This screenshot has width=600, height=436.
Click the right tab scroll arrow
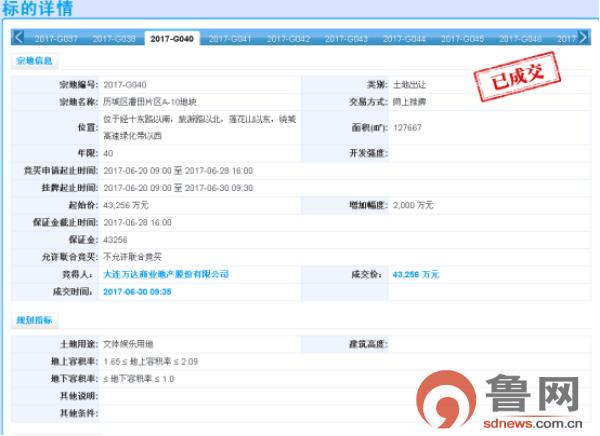point(588,38)
